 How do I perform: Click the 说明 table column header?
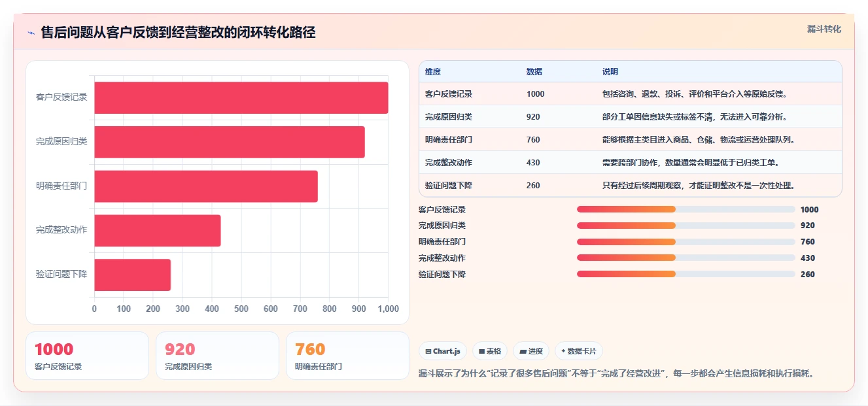coord(610,72)
